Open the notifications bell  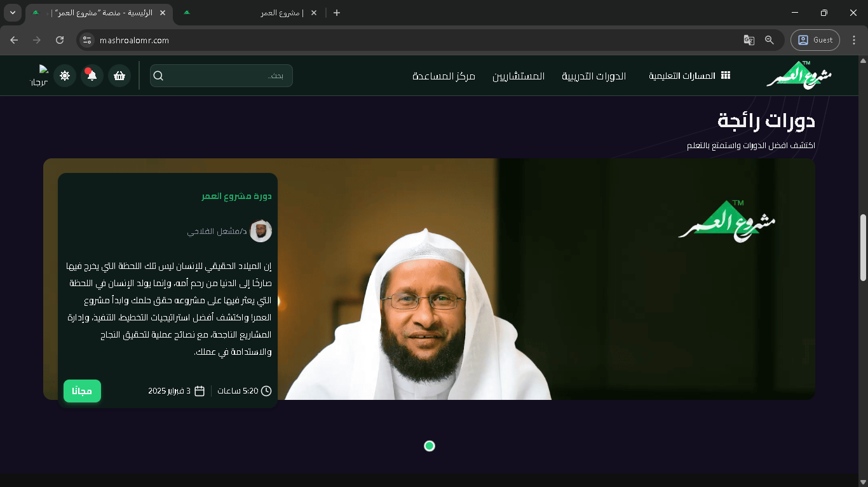click(x=92, y=76)
